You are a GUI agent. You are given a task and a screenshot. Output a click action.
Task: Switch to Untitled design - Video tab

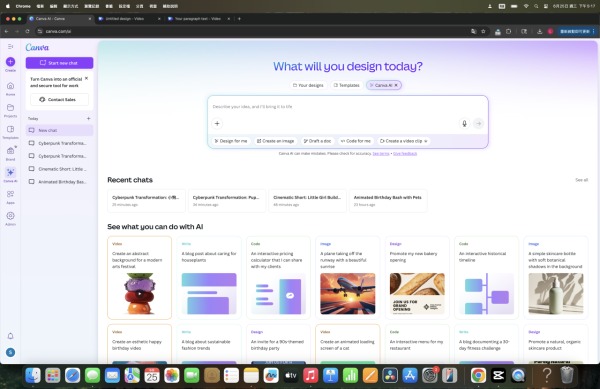(129, 18)
